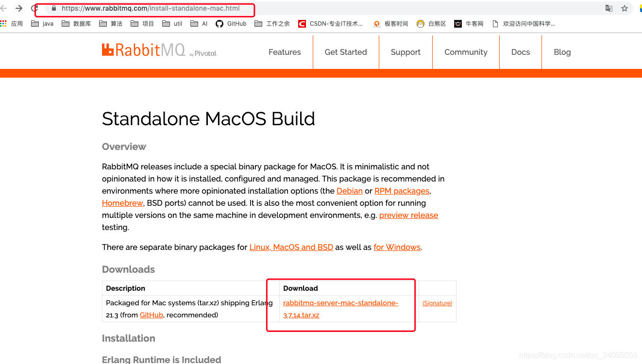
Task: Open the 牛客网 bookmark
Action: (469, 23)
